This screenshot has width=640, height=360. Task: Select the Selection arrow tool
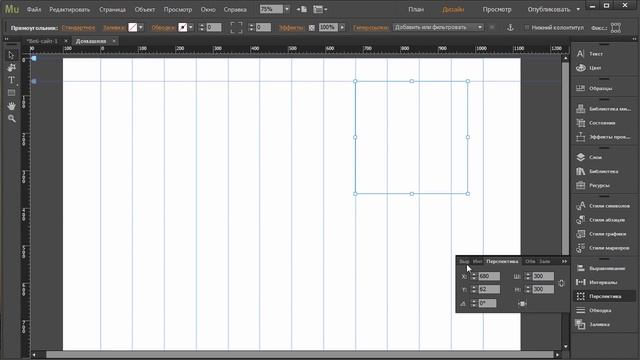11,55
